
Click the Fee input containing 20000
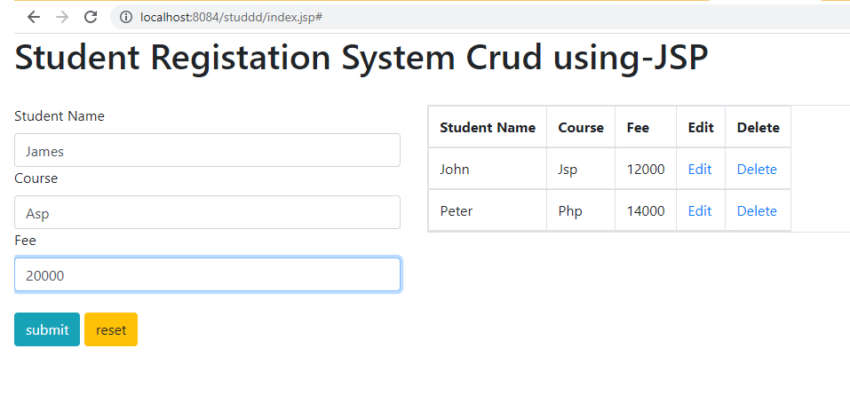click(207, 275)
